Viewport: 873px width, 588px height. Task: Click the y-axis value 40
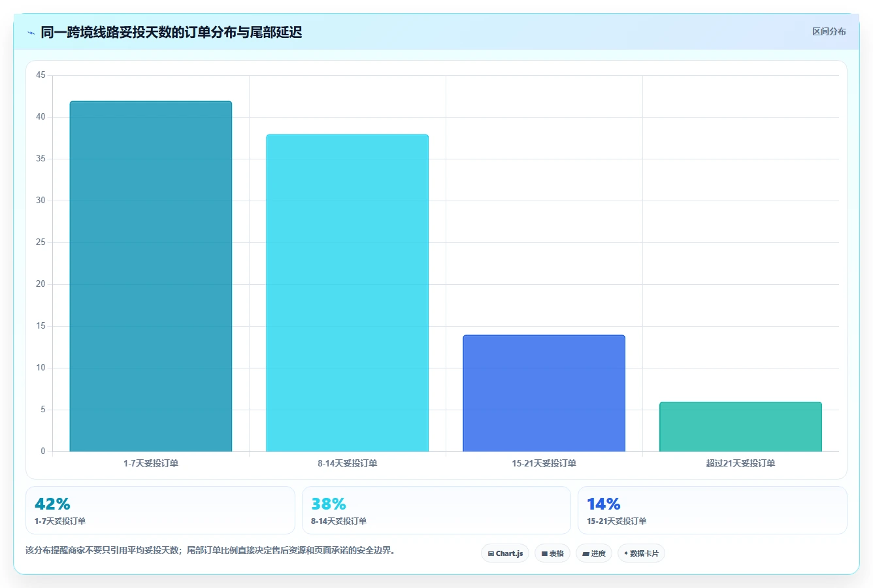pyautogui.click(x=41, y=117)
